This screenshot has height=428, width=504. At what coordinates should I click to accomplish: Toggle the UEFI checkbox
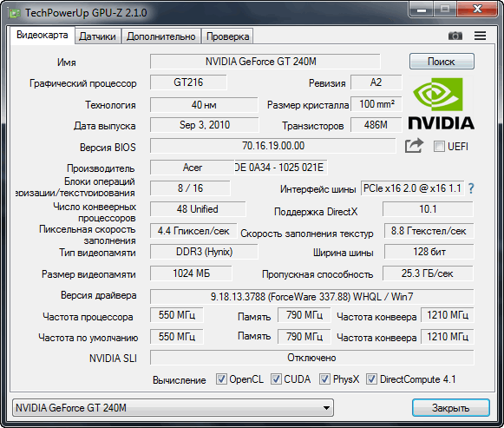point(439,147)
